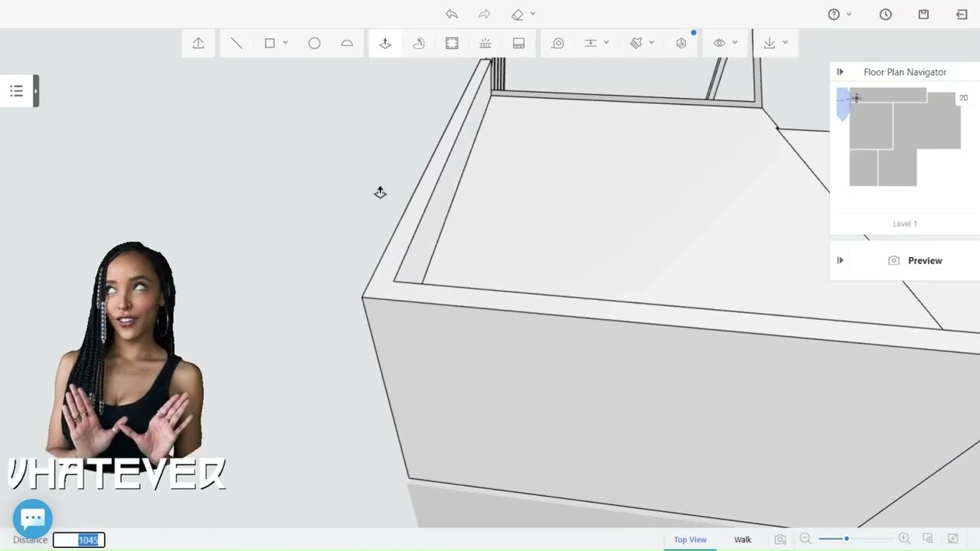This screenshot has width=980, height=551.
Task: Click the baseboard molding toolbar icon
Action: 518,44
